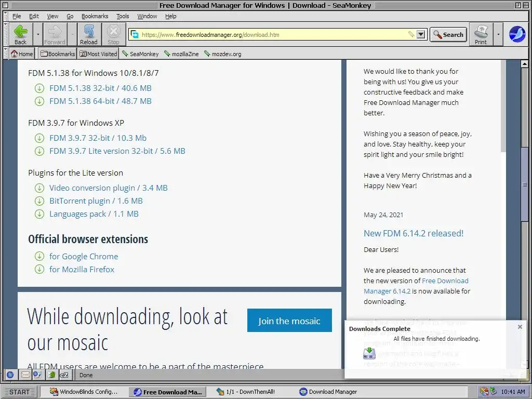Click the SeaMonkey throbber logo
532x399 pixels.
[x=517, y=34]
